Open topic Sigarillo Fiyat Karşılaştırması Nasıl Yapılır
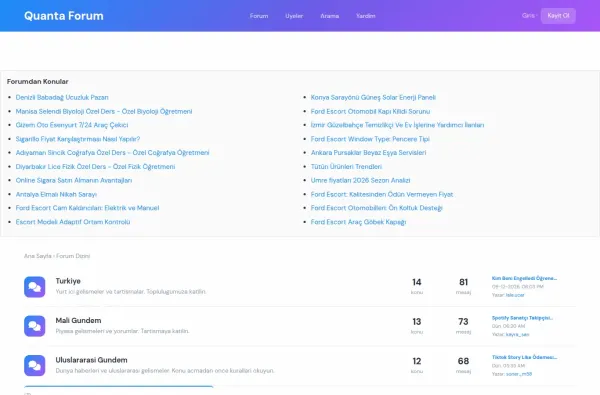 click(78, 139)
